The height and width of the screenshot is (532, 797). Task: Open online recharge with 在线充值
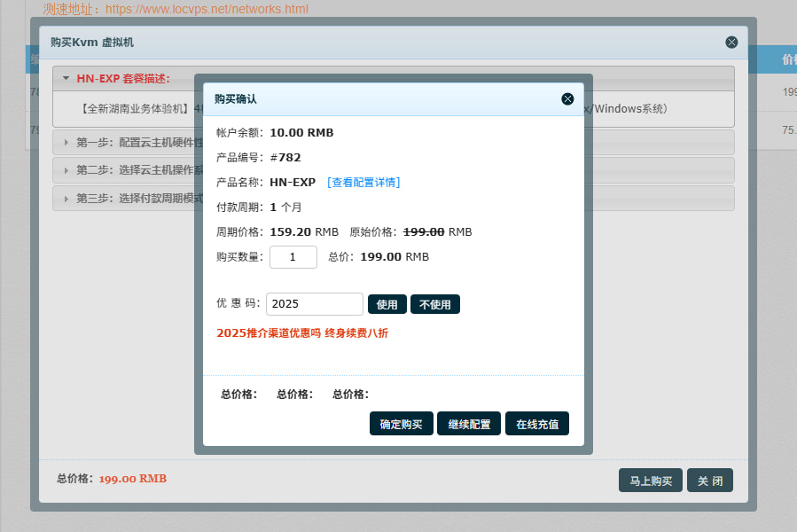tap(536, 423)
